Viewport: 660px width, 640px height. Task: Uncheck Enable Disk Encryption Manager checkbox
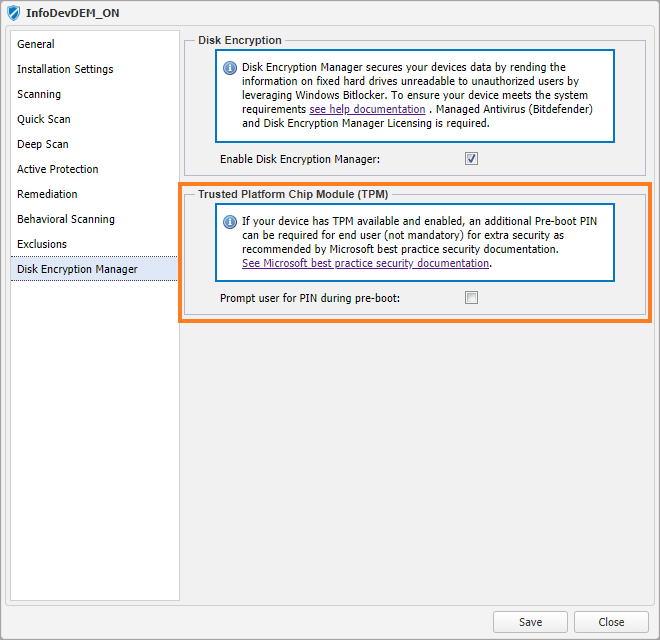coord(471,159)
